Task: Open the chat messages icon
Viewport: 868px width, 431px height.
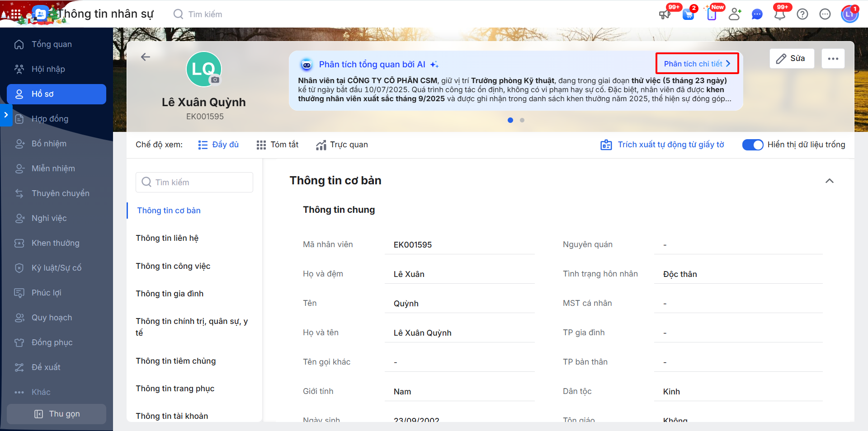Action: [x=757, y=14]
